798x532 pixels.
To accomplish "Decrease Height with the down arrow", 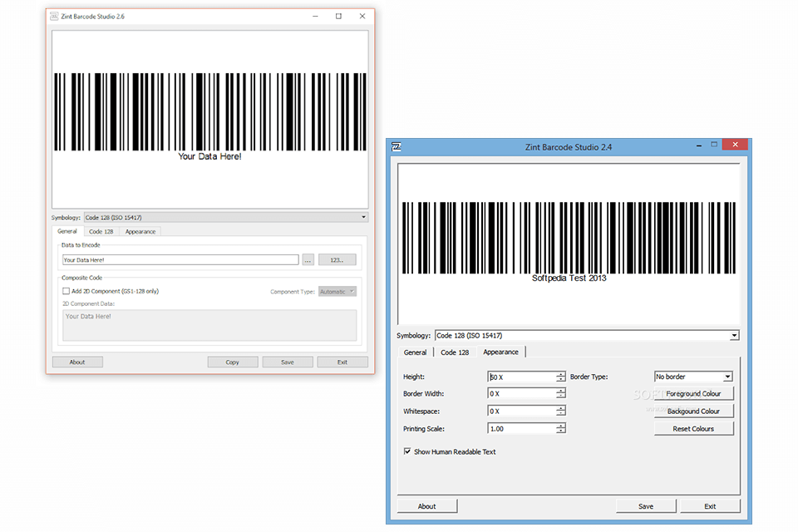I will 561,380.
